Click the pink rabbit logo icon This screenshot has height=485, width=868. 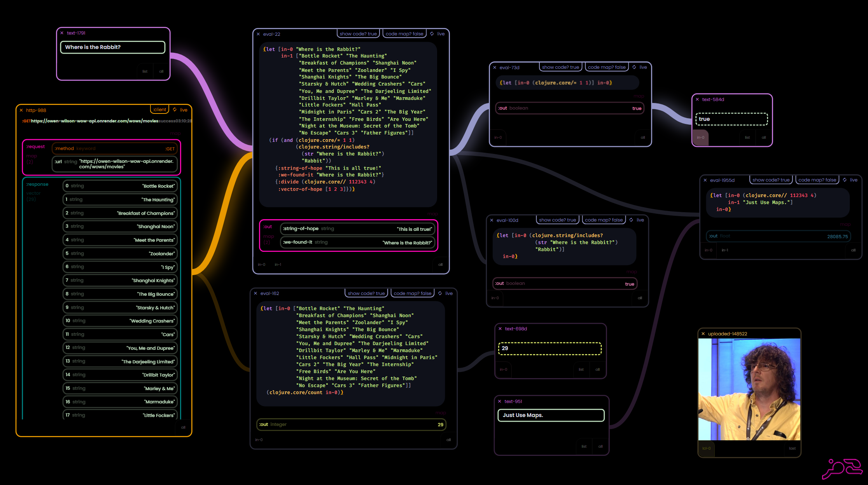coord(842,468)
